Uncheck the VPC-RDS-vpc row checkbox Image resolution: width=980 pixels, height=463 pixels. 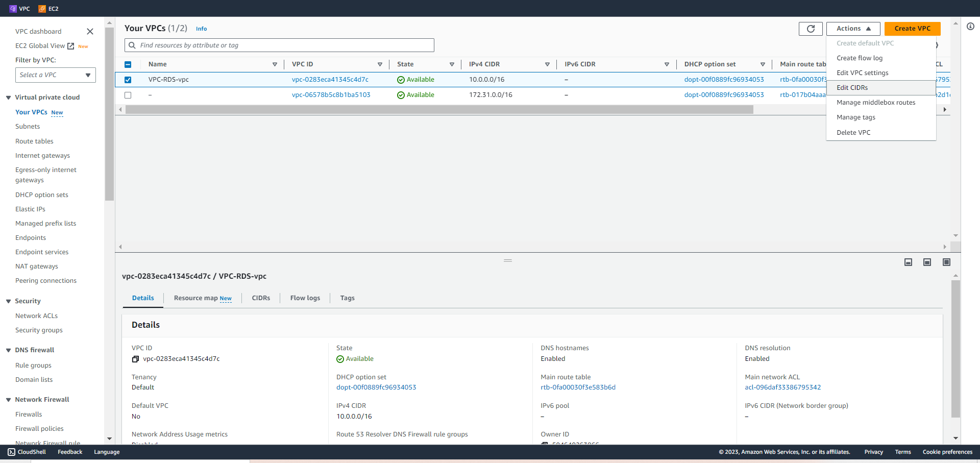click(x=128, y=80)
